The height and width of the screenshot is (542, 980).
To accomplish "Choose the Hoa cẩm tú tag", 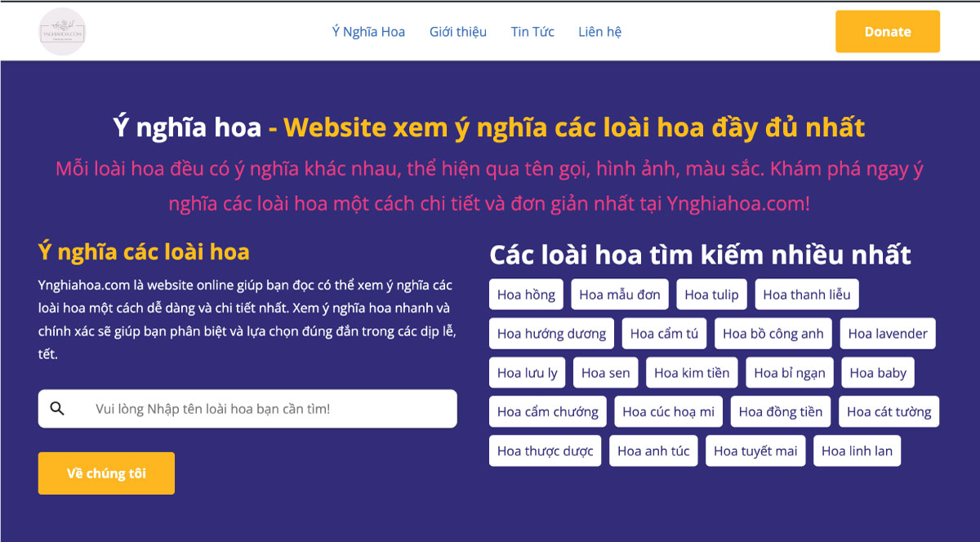I will pos(664,334).
